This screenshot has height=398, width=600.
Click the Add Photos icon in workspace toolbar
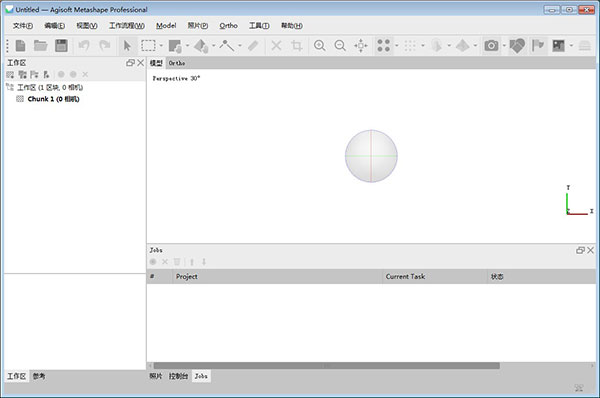[22, 74]
